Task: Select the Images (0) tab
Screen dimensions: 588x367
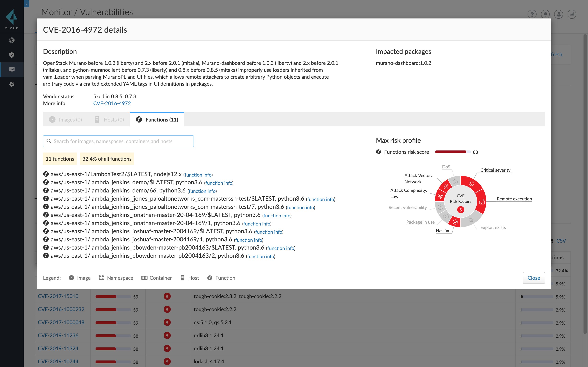Action: [66, 120]
